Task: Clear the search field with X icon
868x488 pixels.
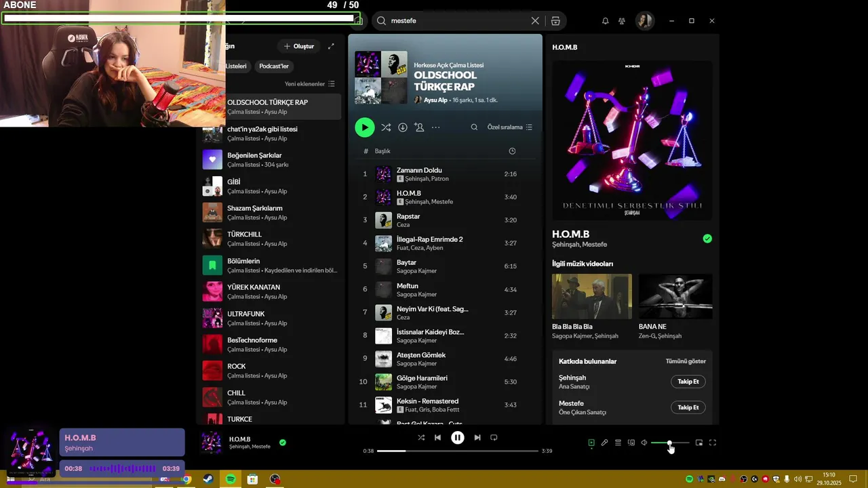Action: (x=535, y=21)
